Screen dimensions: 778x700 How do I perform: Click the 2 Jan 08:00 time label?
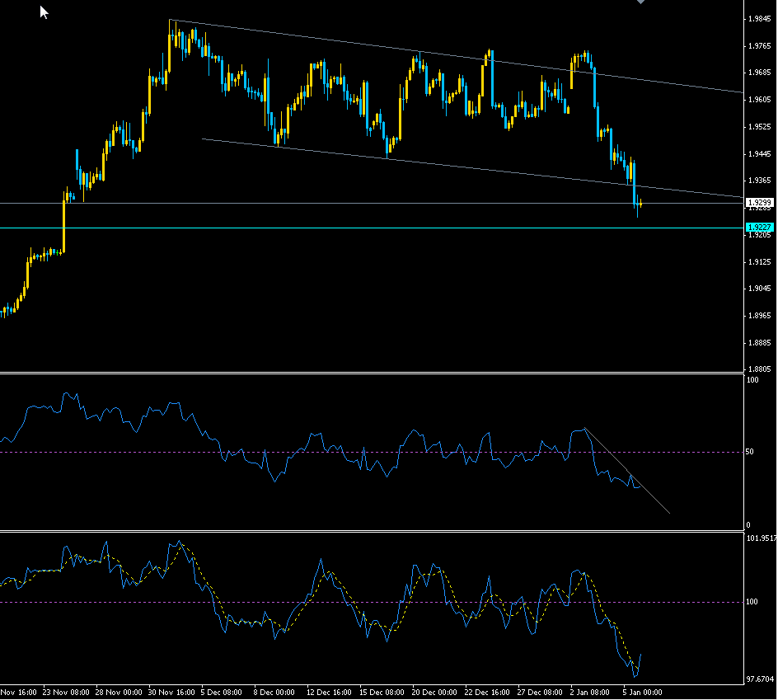click(589, 693)
